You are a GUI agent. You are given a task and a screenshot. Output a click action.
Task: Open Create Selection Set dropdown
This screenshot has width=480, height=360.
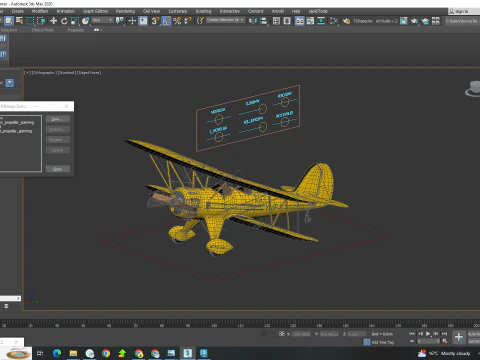225,20
